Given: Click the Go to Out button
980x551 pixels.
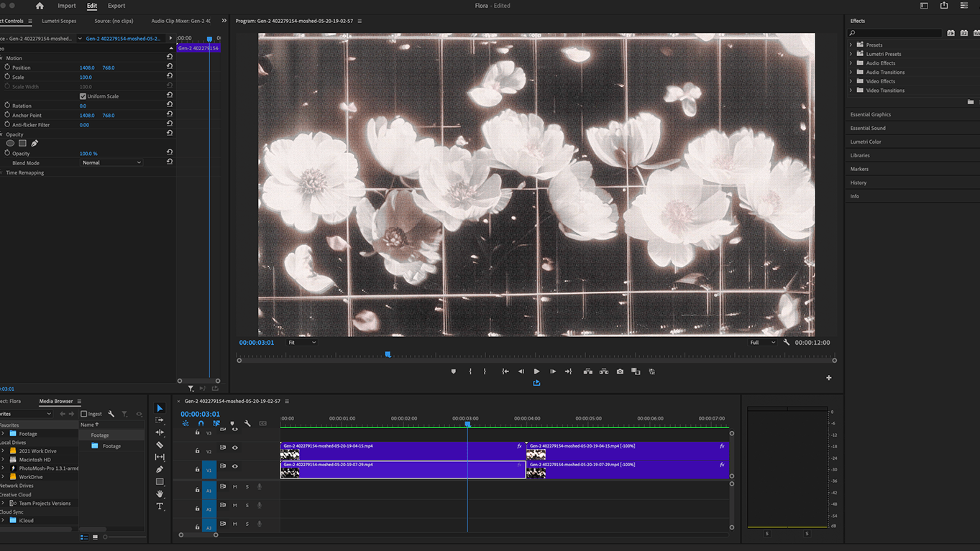Looking at the screenshot, I should 569,371.
